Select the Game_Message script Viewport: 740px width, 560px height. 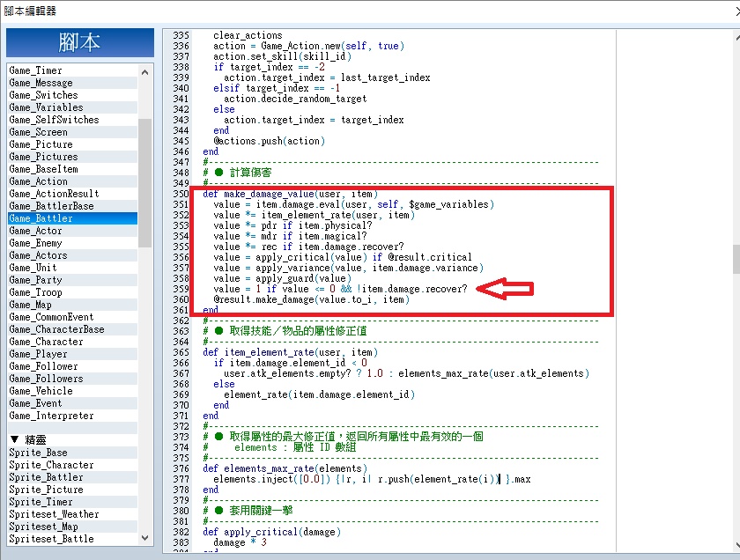click(x=72, y=83)
